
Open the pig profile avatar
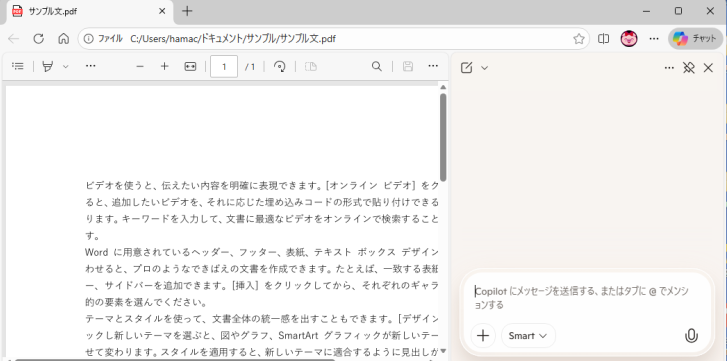[629, 39]
